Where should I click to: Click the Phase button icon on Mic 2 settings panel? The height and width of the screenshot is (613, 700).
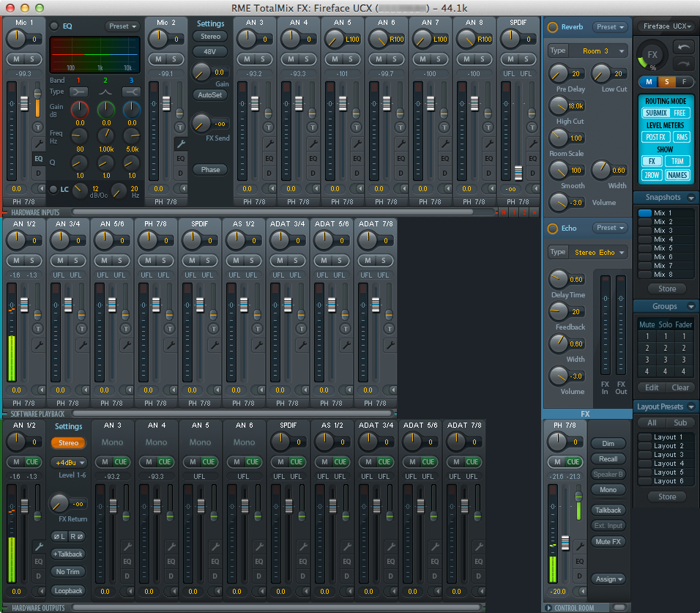tap(210, 169)
